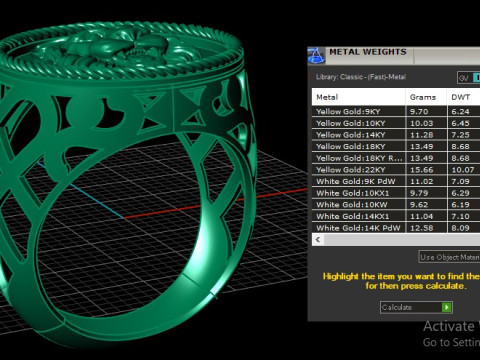Select the White Gold:10KW row
This screenshot has width=480, height=360.
tap(396, 205)
